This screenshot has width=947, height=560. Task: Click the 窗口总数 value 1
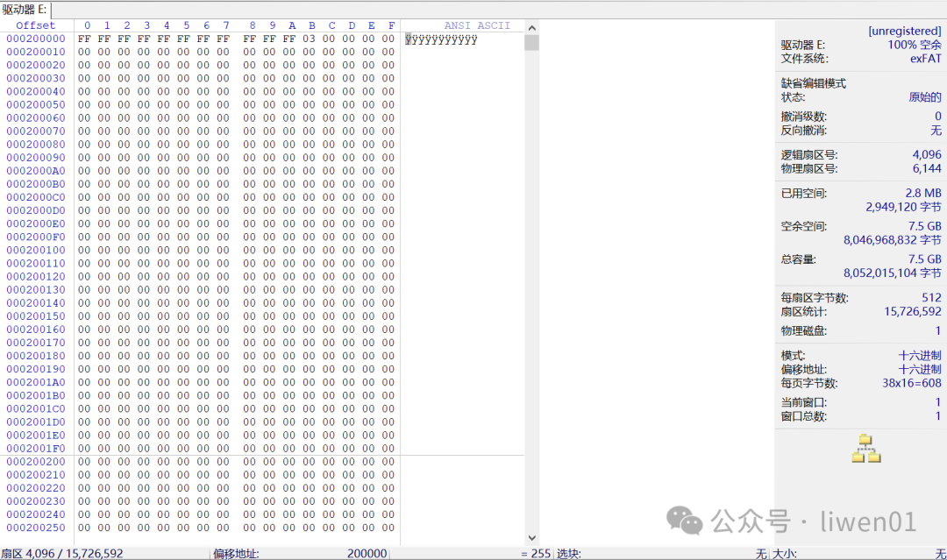(938, 415)
